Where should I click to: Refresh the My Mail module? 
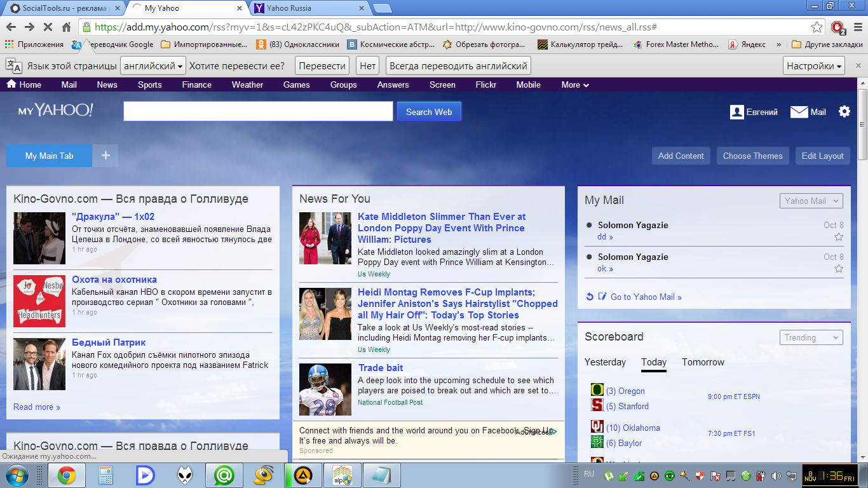click(x=590, y=297)
